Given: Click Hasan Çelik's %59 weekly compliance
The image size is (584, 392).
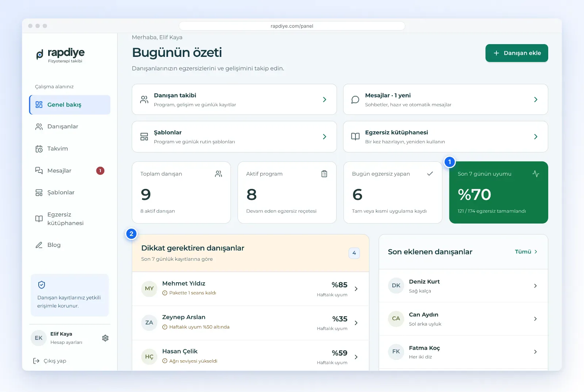Looking at the screenshot, I should 339,353.
